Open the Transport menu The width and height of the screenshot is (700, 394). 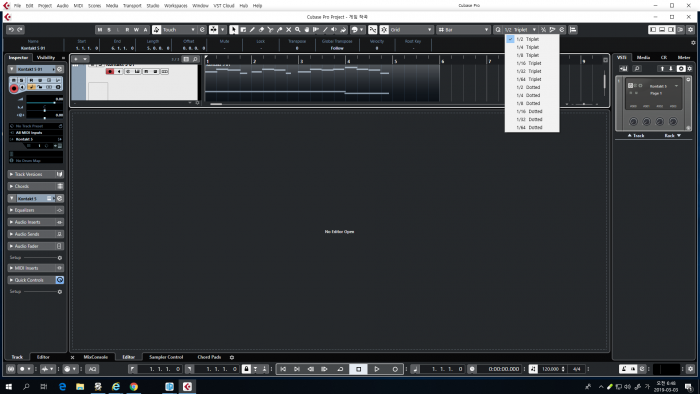point(132,6)
